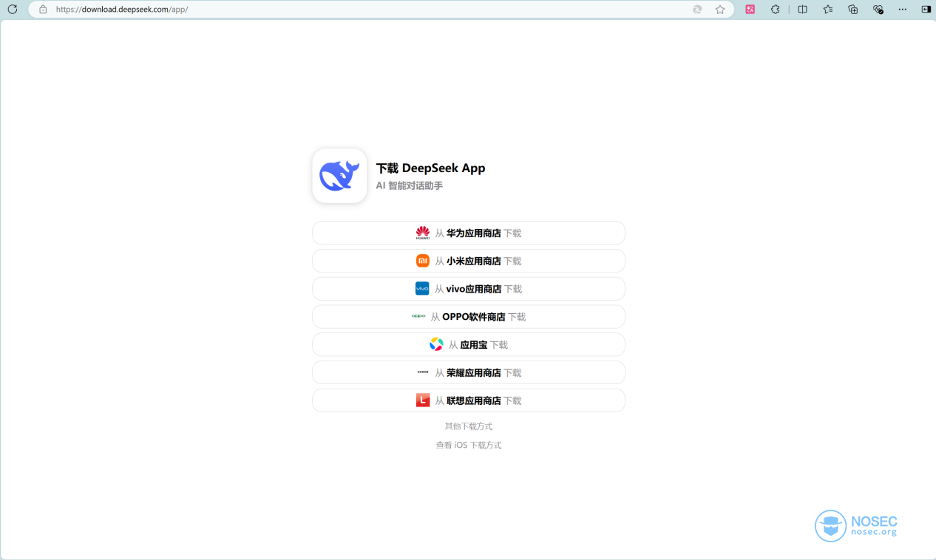Screen dimensions: 936x560
Task: Open the 查看 iOS 下载方式 link
Action: pyautogui.click(x=469, y=445)
